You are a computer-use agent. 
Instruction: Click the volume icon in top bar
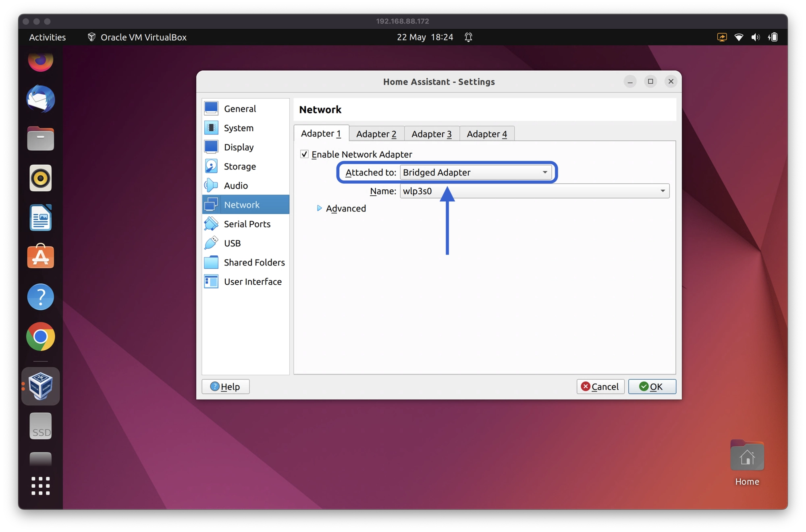pos(756,37)
